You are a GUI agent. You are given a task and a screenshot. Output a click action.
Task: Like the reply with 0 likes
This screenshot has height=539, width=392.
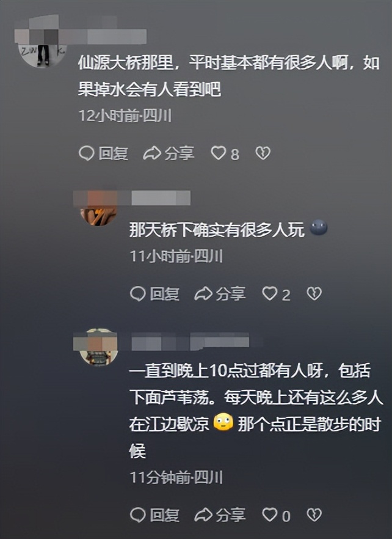pyautogui.click(x=276, y=515)
